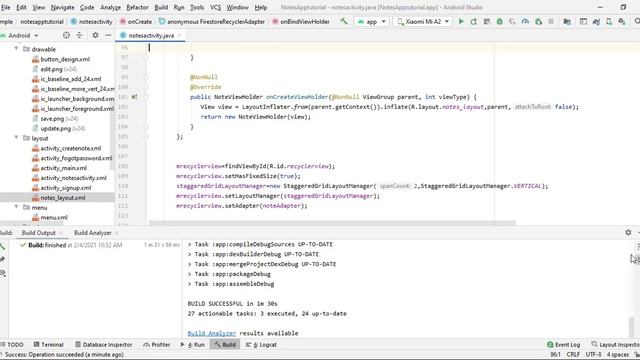The height and width of the screenshot is (360, 640).
Task: Click the Build Analyzer results link
Action: pos(211,333)
